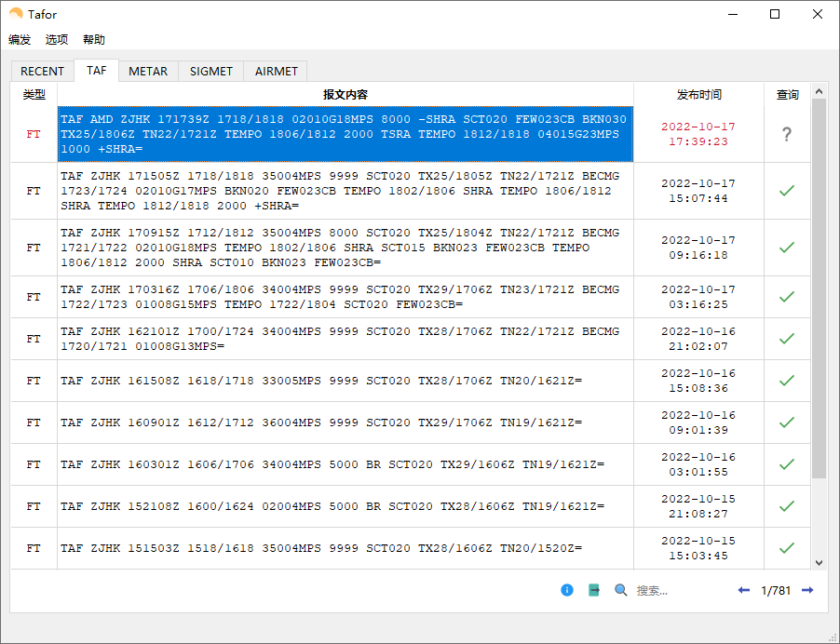Click the green check for TAF ZJHK 171505Z
The image size is (840, 644).
pos(786,191)
